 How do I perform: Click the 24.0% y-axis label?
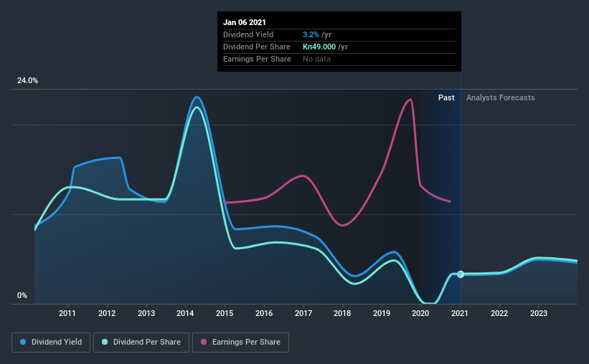27,81
